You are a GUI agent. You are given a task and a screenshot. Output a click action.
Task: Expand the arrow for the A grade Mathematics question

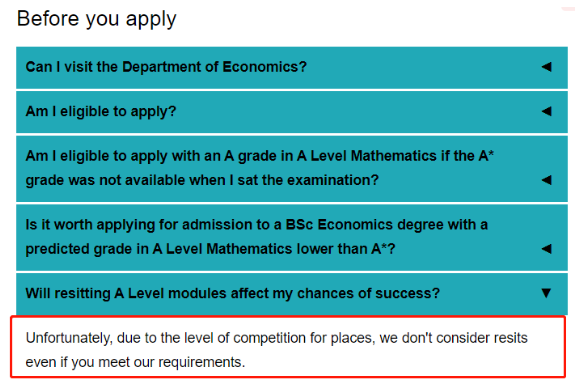point(546,180)
